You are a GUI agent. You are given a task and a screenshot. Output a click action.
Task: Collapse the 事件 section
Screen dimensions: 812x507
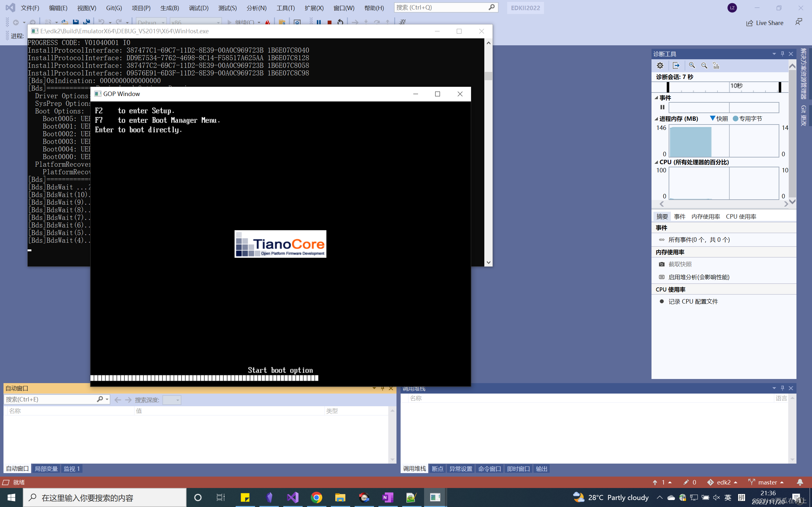coord(657,98)
